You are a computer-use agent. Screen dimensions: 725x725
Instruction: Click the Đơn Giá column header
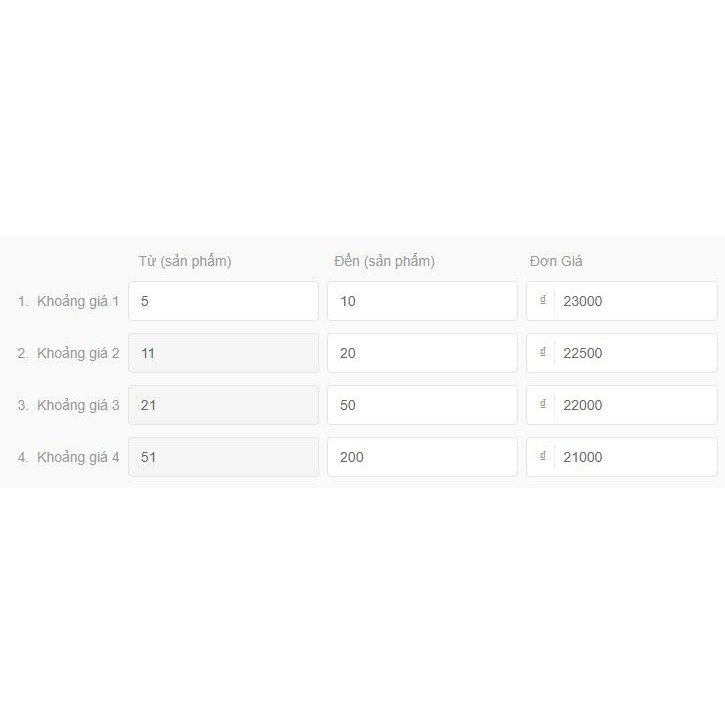[556, 261]
